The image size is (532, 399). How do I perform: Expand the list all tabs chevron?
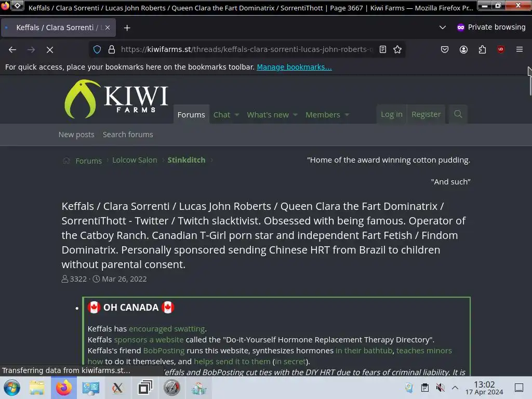coord(443,27)
